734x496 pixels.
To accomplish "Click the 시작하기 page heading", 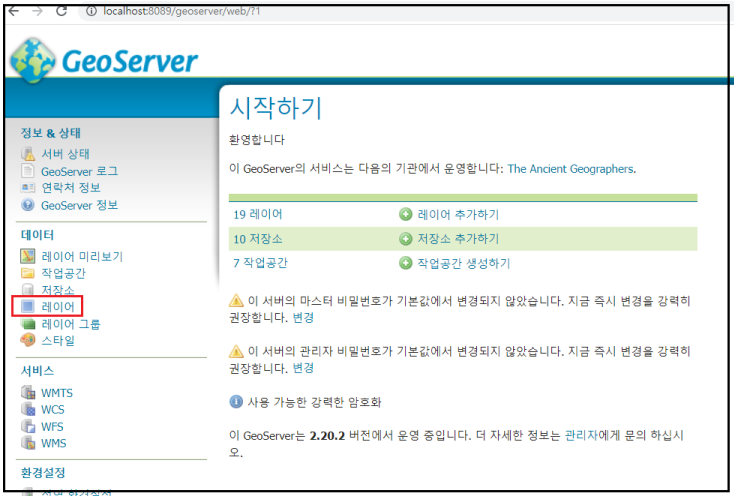I will click(276, 108).
